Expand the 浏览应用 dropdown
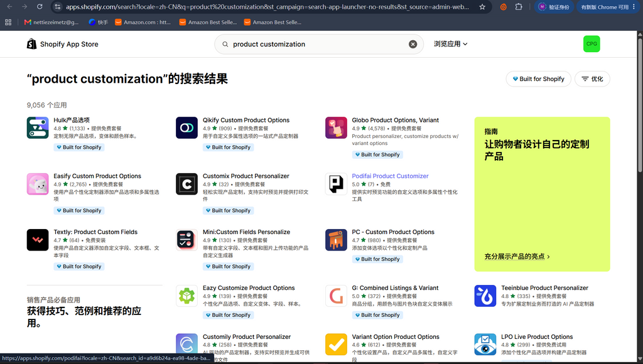 tap(451, 44)
